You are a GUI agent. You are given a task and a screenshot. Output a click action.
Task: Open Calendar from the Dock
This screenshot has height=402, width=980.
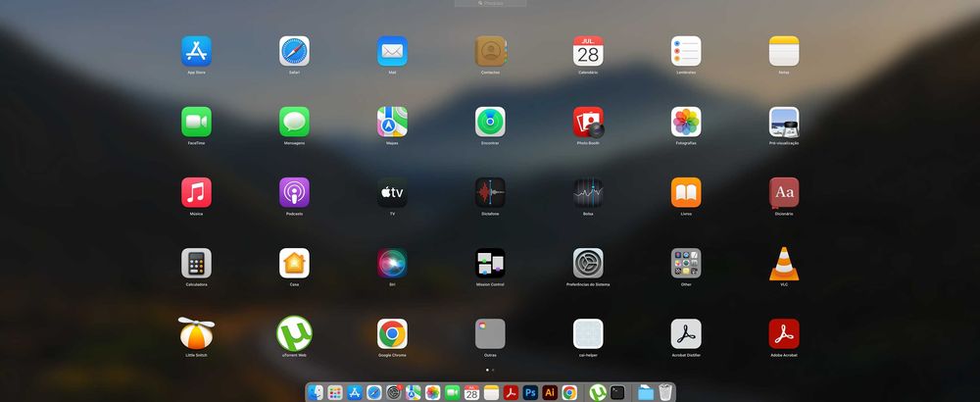472,392
